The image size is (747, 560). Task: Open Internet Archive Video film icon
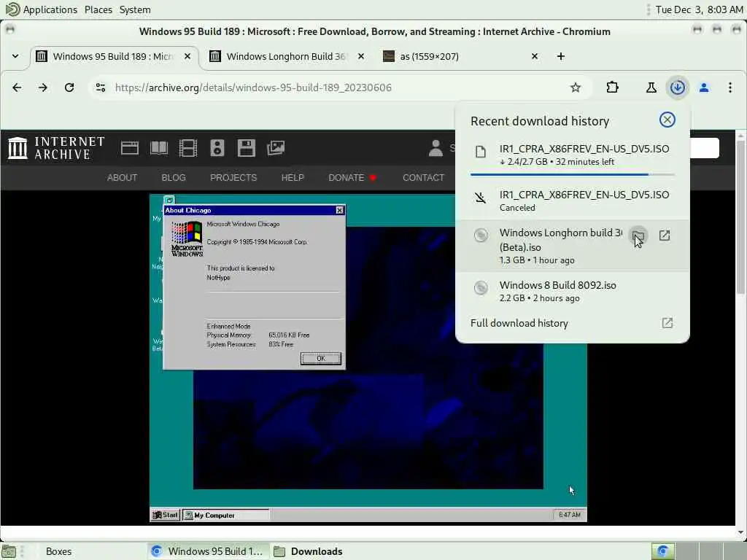188,148
